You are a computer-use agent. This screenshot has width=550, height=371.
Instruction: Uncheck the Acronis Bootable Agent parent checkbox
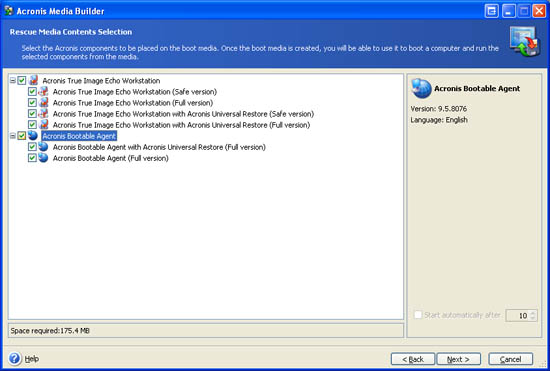(22, 136)
